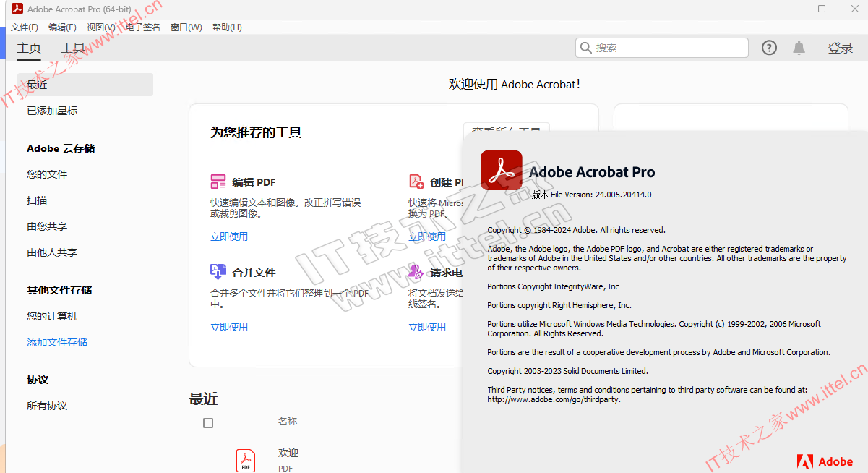The width and height of the screenshot is (868, 473).
Task: Click the 编辑 PDF tool title
Action: tap(254, 182)
